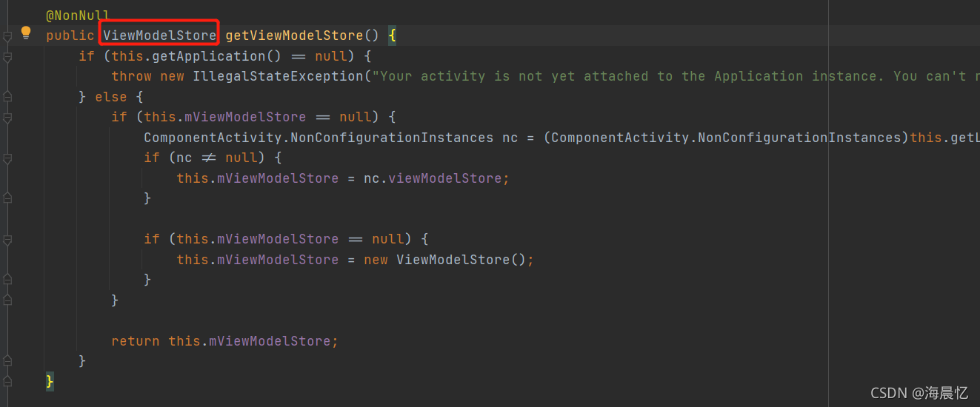
Task: Collapse the else block using its gutter fold marker
Action: 7,97
